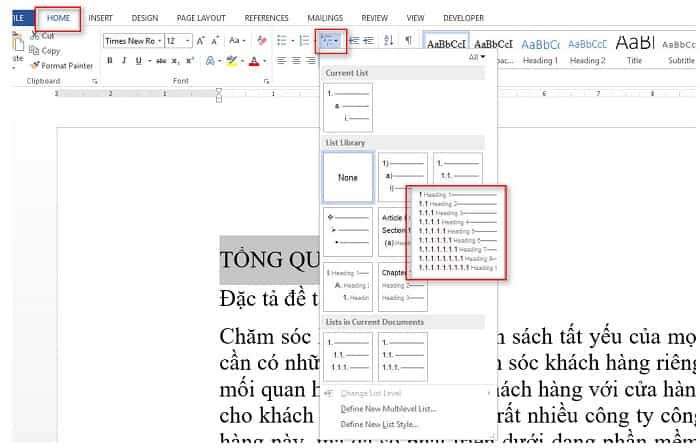This screenshot has height=448, width=700.
Task: Apply the Title style from Styles gallery
Action: point(635,46)
